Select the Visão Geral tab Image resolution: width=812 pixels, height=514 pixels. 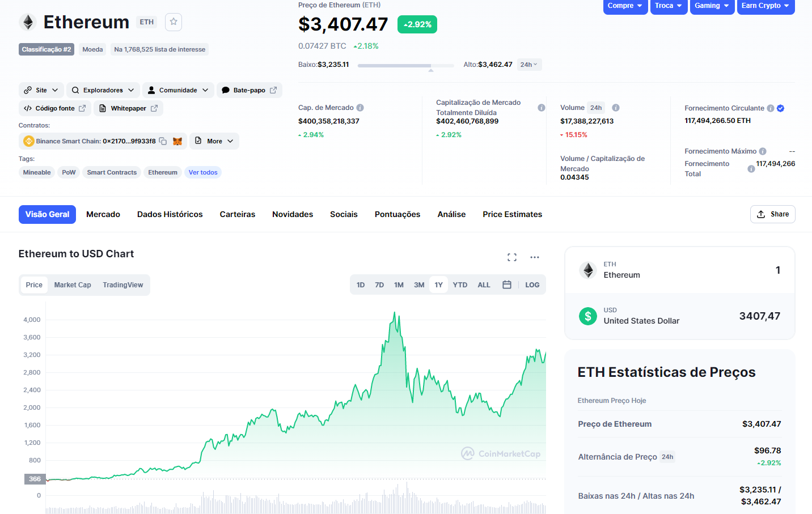click(47, 214)
